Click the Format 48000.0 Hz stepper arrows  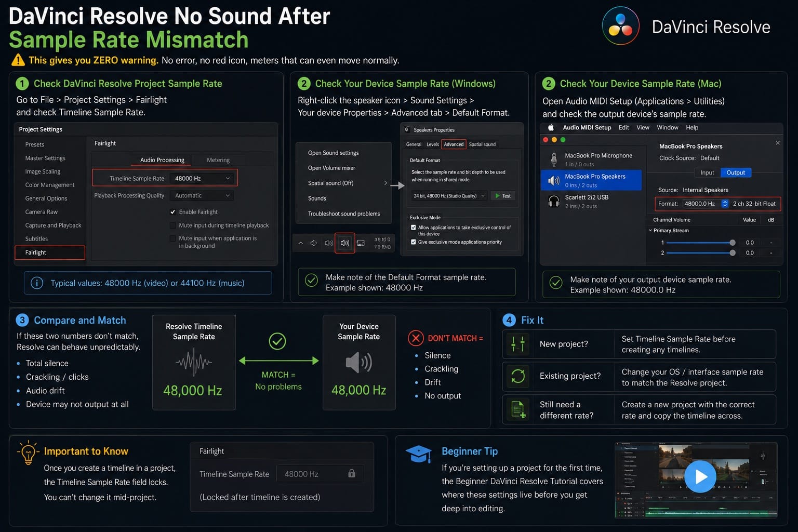(725, 204)
